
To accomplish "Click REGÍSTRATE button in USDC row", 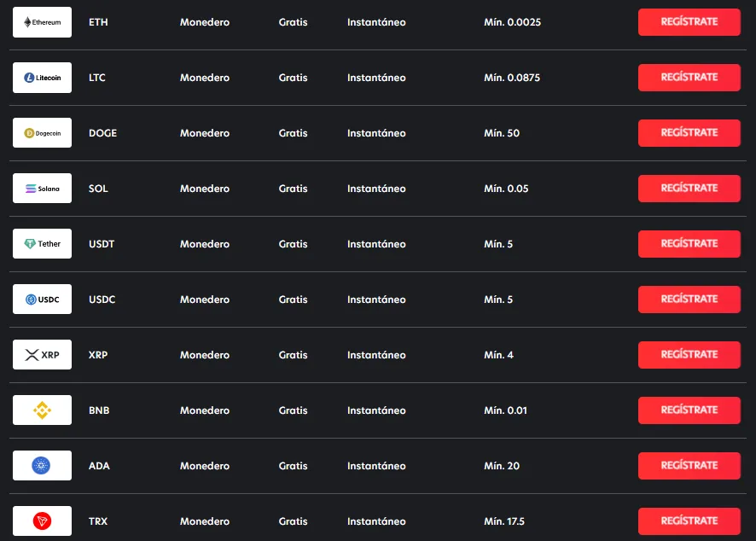I will [x=689, y=299].
